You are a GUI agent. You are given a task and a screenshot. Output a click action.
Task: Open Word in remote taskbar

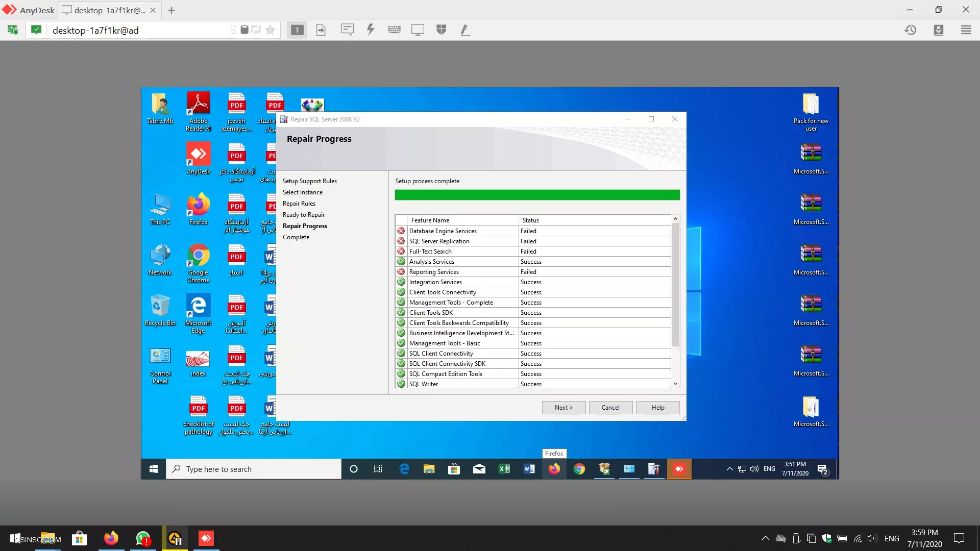[529, 469]
